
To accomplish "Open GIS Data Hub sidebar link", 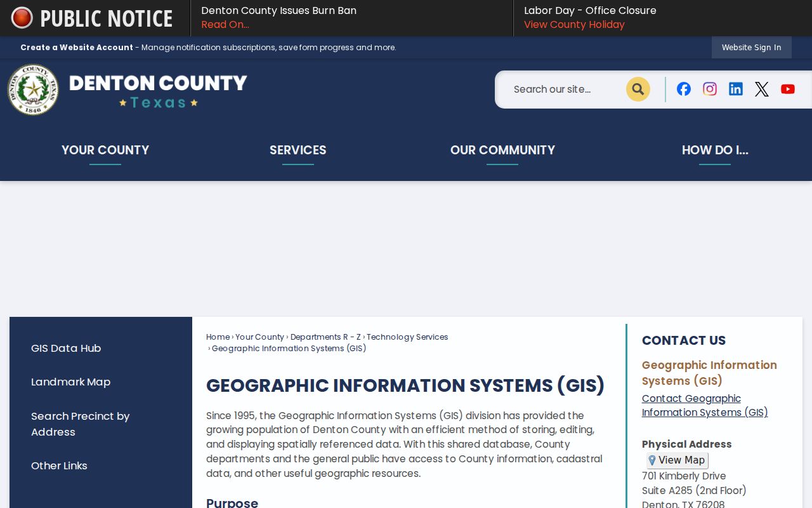I will pyautogui.click(x=66, y=348).
